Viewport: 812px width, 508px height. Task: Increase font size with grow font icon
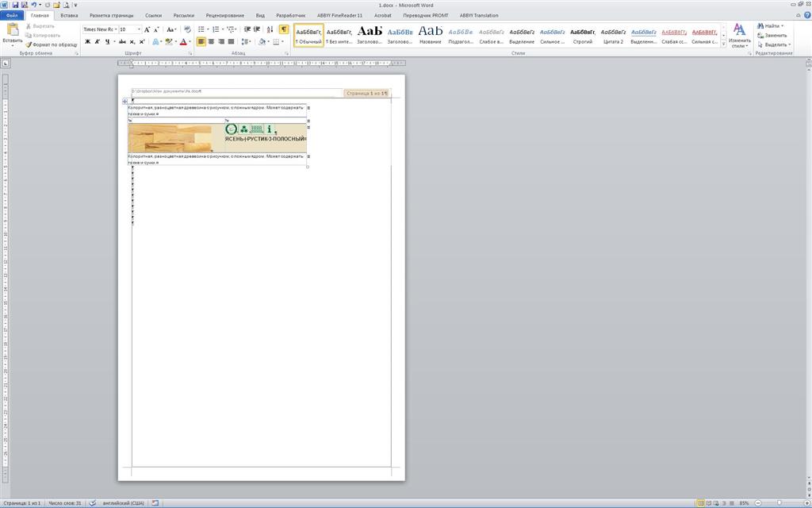click(147, 29)
